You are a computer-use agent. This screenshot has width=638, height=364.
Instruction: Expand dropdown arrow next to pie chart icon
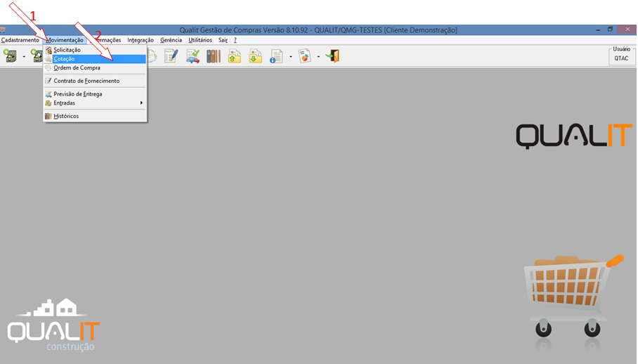[x=318, y=56]
